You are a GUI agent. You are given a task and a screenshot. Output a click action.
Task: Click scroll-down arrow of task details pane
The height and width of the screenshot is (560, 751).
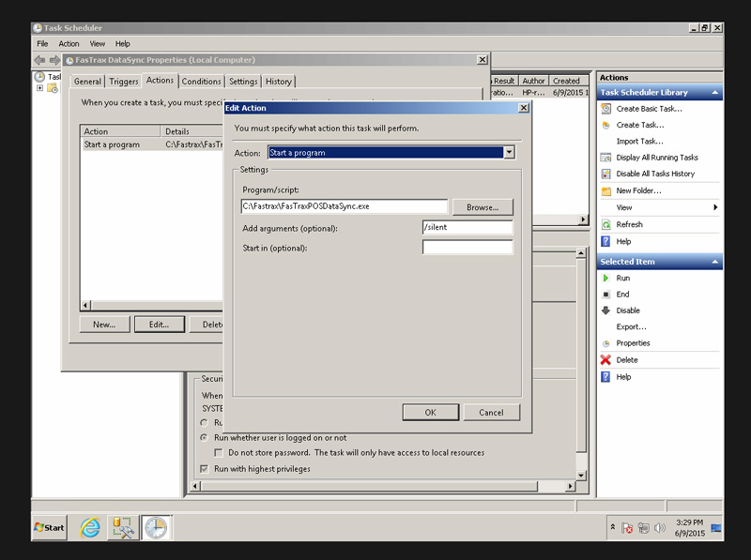[581, 476]
